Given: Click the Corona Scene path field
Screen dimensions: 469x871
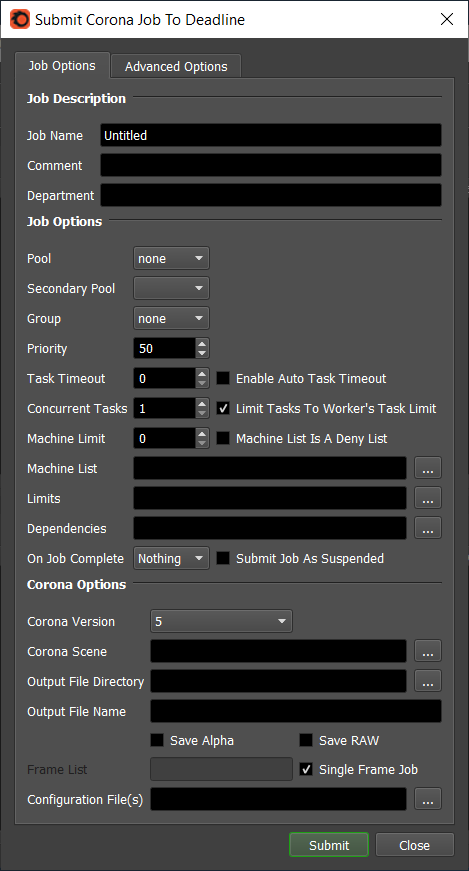Looking at the screenshot, I should tap(278, 652).
